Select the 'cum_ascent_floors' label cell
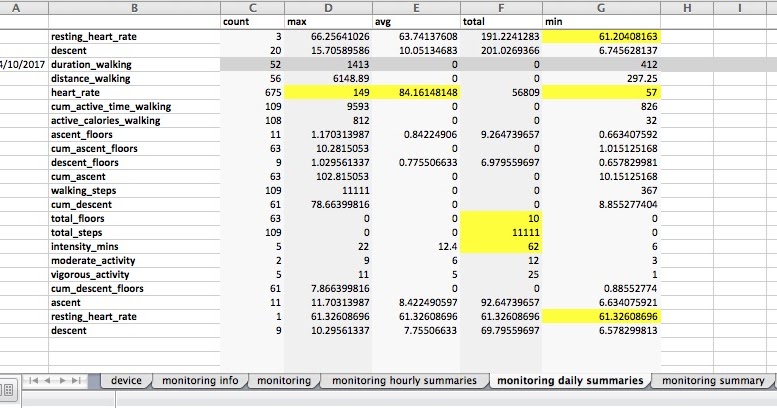Image resolution: width=777 pixels, height=408 pixels. pos(134,148)
